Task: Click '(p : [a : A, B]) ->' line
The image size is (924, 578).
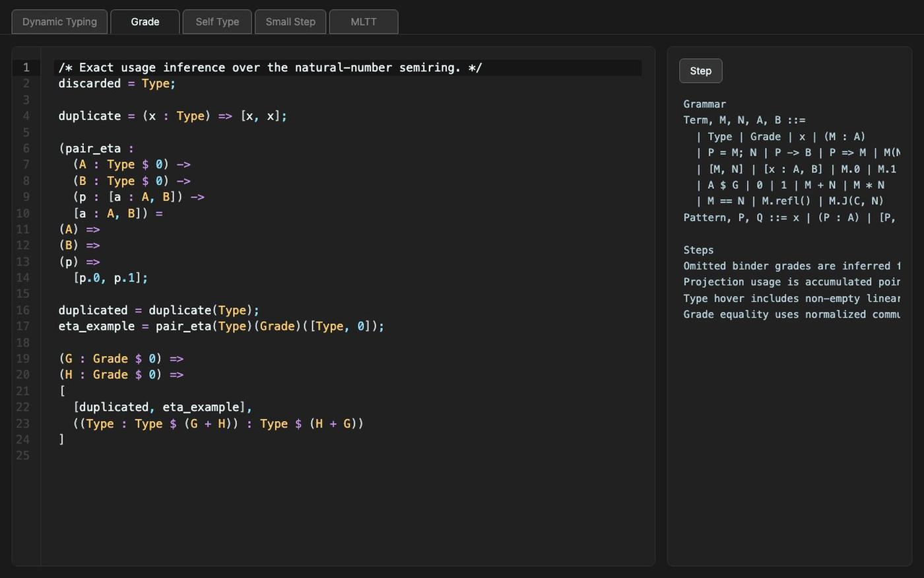Action: pos(139,197)
